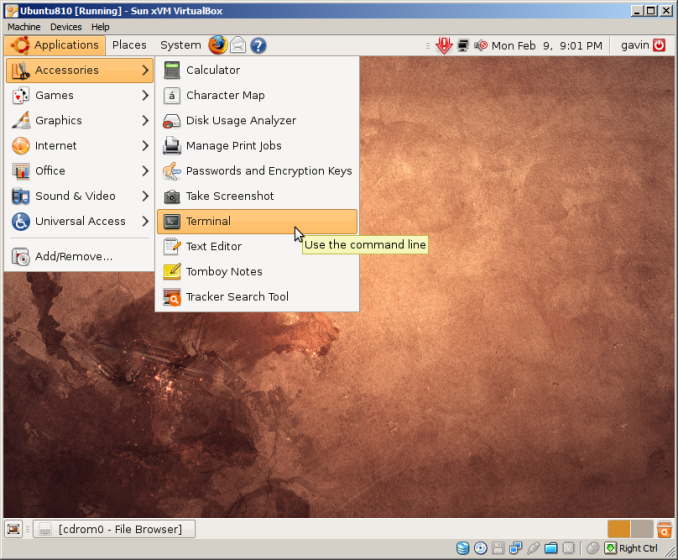Open the System menu
Image resolution: width=678 pixels, height=560 pixels.
point(180,45)
